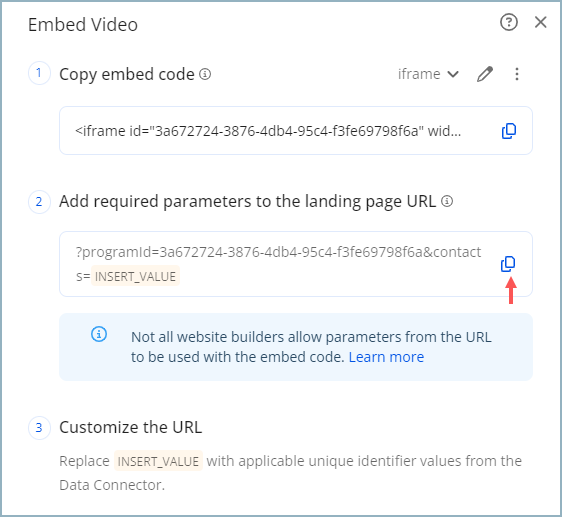
Task: Open help for Embed Video dialog
Action: 509,23
